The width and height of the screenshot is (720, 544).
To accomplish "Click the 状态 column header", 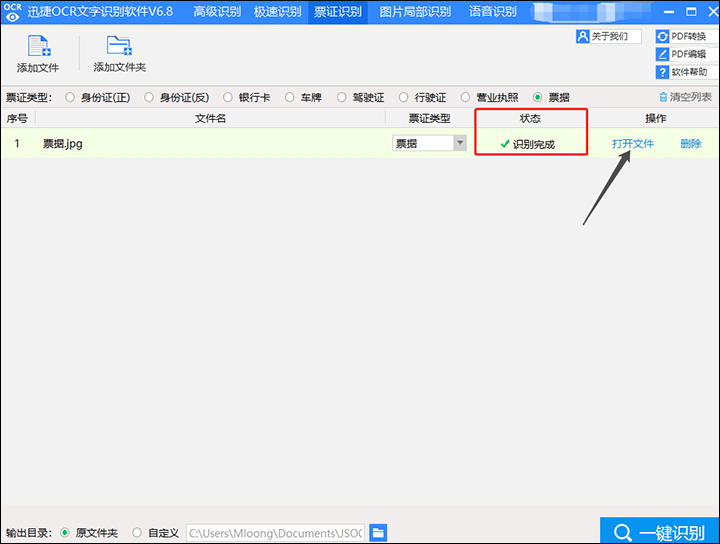I will pyautogui.click(x=530, y=118).
